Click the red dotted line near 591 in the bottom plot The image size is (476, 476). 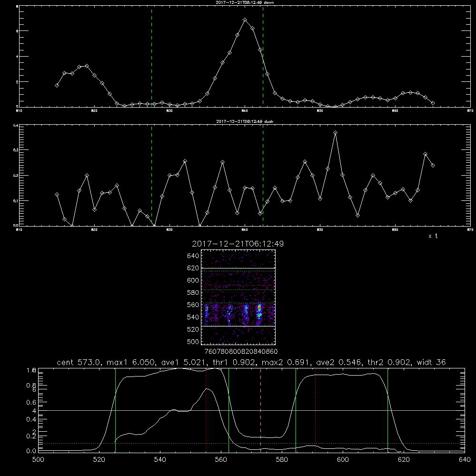click(316, 410)
